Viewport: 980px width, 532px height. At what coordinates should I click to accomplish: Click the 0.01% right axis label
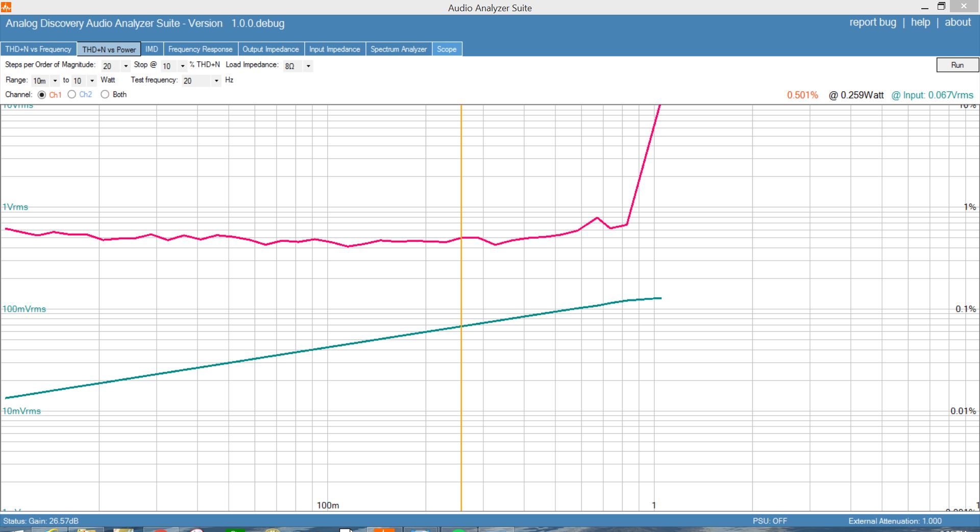pyautogui.click(x=963, y=411)
